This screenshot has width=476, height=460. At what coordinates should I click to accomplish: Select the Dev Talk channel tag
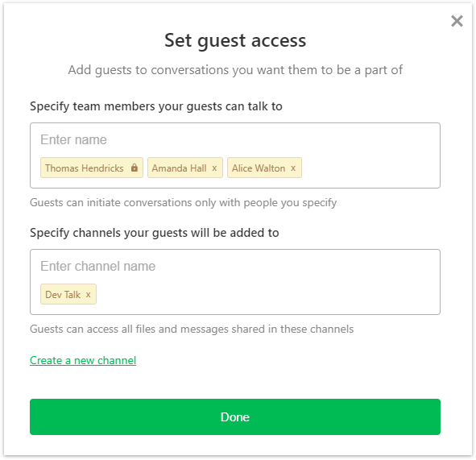point(68,294)
